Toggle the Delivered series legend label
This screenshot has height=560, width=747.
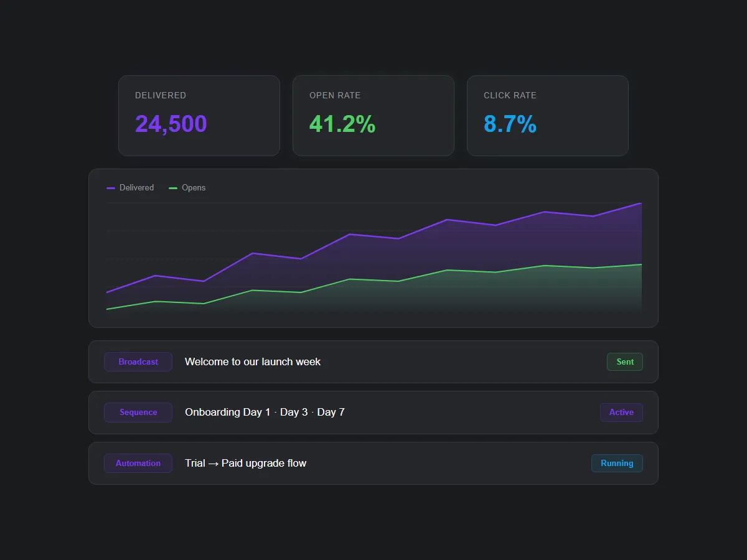click(136, 188)
